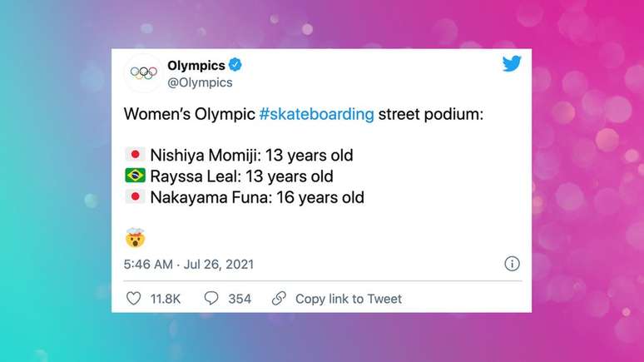Open the @Olympics handle link
The width and height of the screenshot is (644, 362).
tap(200, 82)
